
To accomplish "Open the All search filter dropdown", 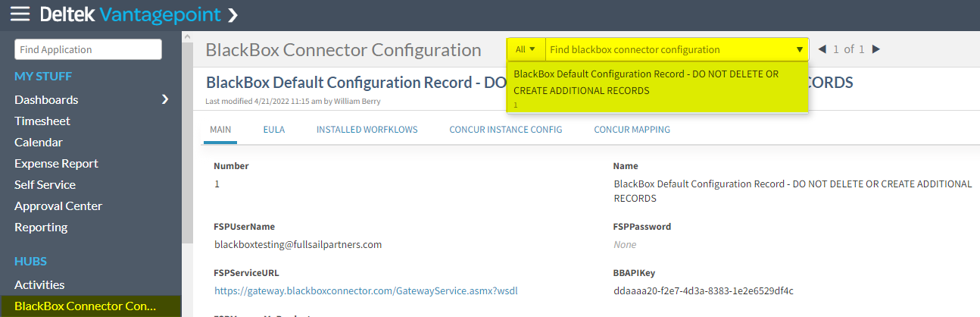I will pyautogui.click(x=526, y=49).
